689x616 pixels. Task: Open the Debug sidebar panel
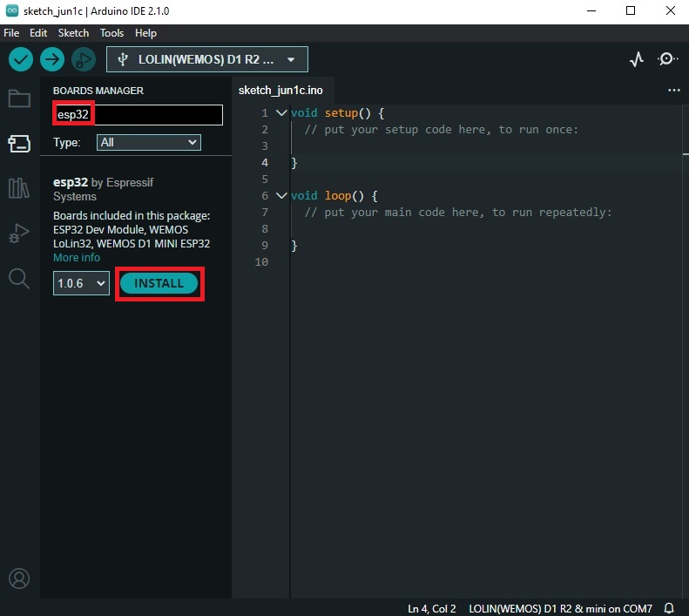point(19,233)
